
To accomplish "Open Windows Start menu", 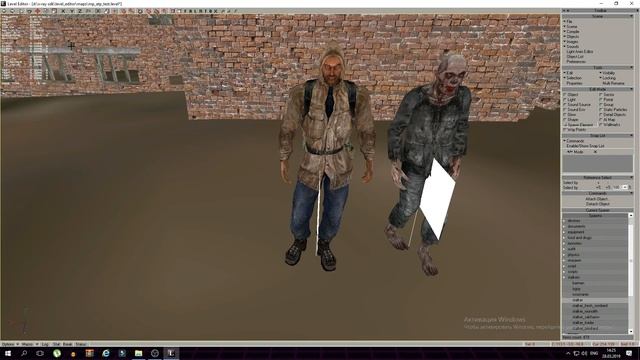I will click(x=8, y=353).
